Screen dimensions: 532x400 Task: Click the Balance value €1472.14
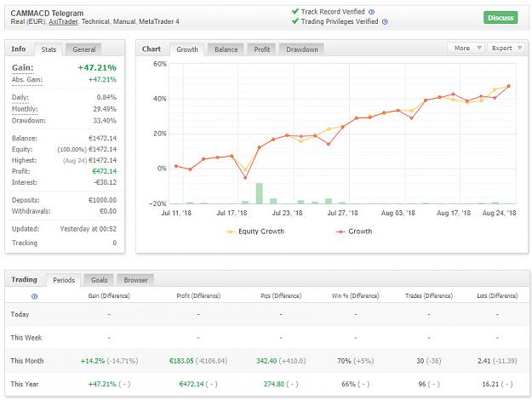[x=102, y=139]
